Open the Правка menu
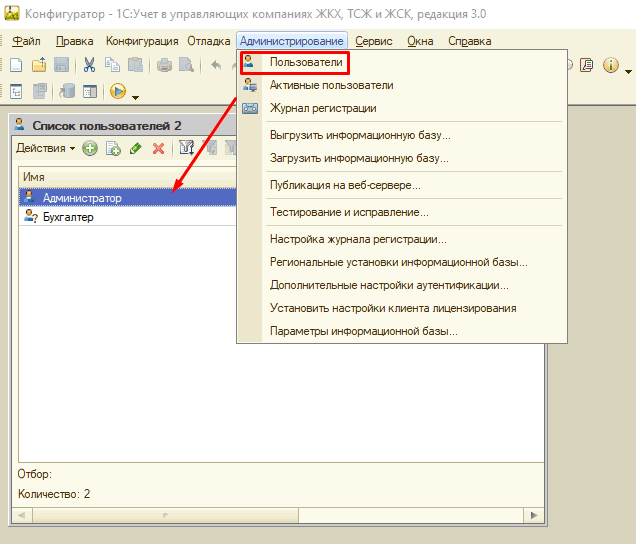This screenshot has width=636, height=544. pyautogui.click(x=74, y=41)
